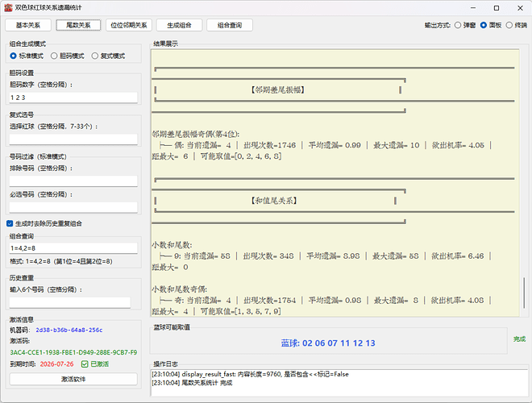Click the 胆码数字 input containing 1 2 3
This screenshot has width=532, height=403.
pyautogui.click(x=73, y=98)
